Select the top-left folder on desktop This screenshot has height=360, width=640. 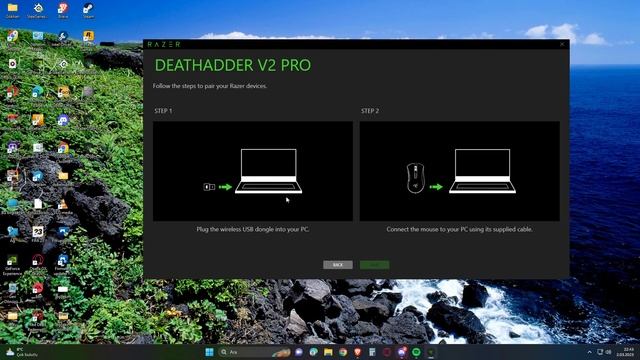(12, 11)
